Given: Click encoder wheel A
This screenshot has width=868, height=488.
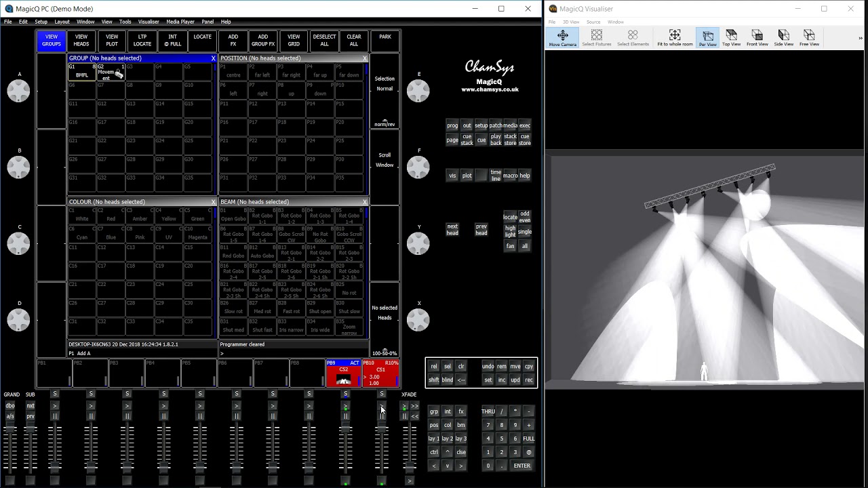Looking at the screenshot, I should click(19, 91).
